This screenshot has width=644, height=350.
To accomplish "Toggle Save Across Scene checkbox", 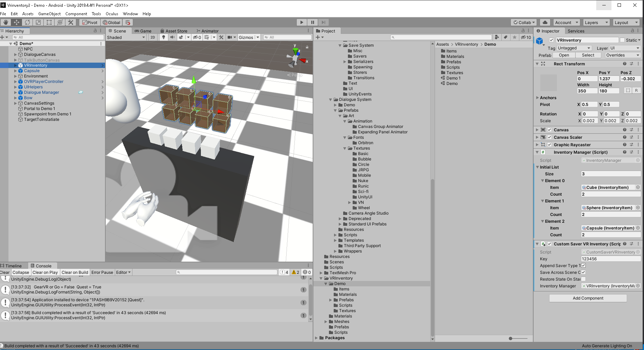I will pyautogui.click(x=583, y=272).
